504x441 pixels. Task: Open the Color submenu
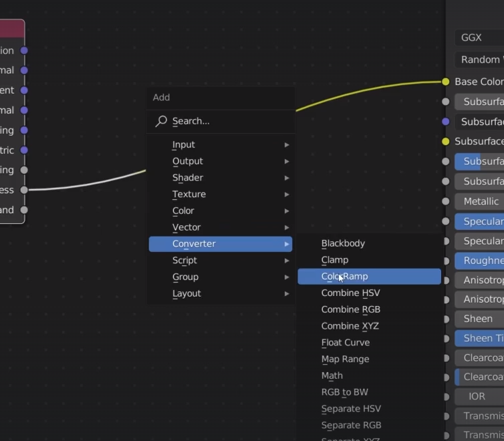tap(221, 210)
